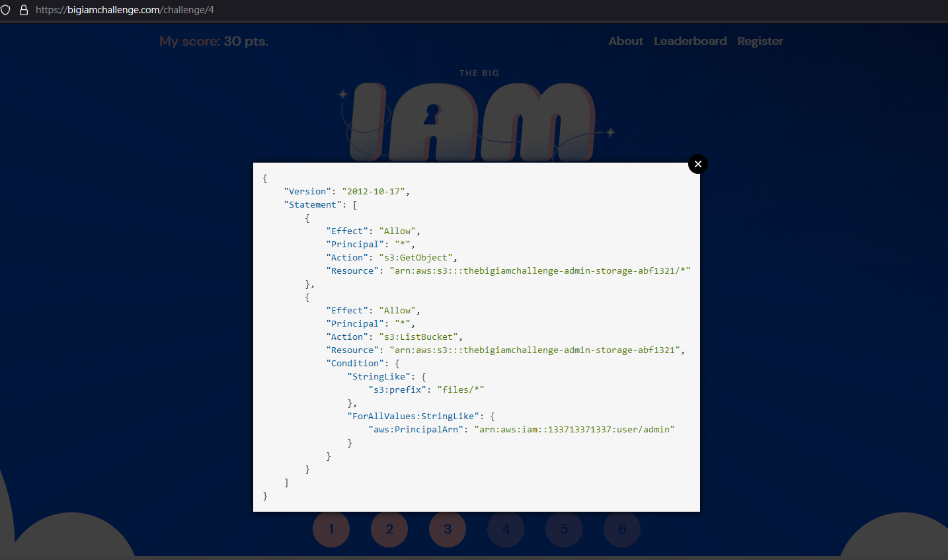The height and width of the screenshot is (560, 948).
Task: Select challenge number 2 circle
Action: 389,529
